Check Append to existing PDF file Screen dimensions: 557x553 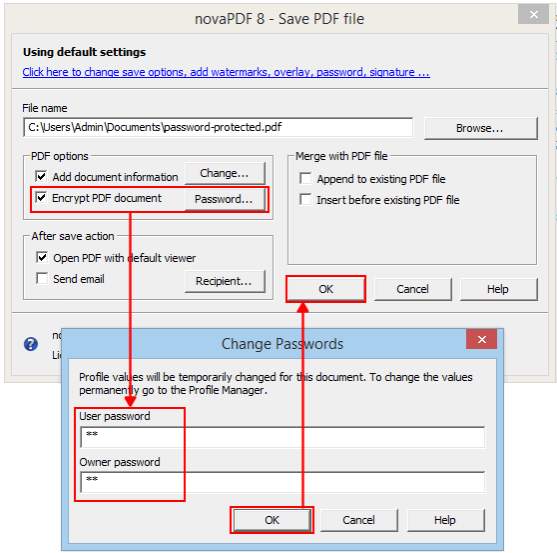pyautogui.click(x=305, y=178)
